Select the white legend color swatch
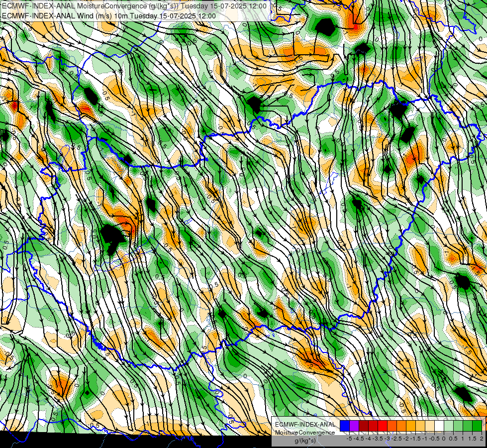The image size is (487, 448). point(439,426)
